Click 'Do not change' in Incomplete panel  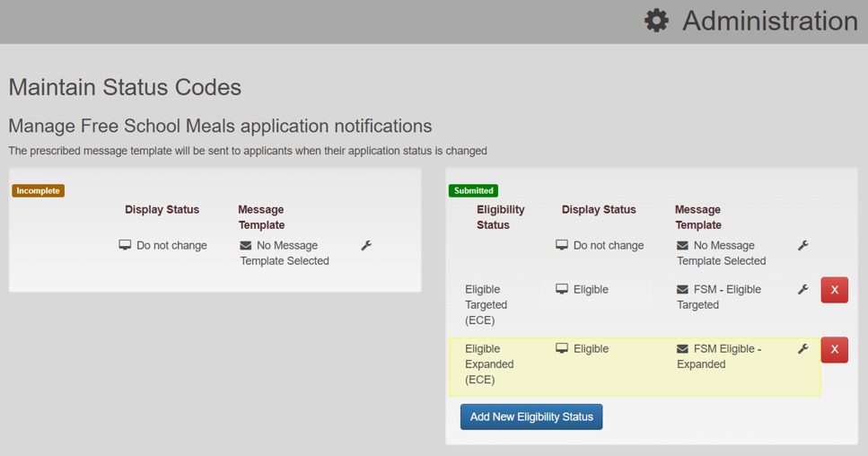point(171,245)
